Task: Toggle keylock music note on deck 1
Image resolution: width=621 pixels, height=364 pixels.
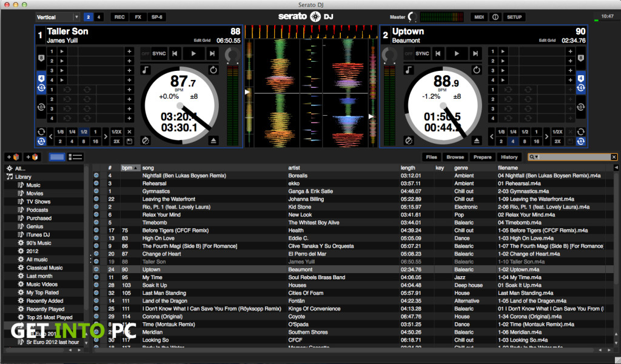Action: pos(146,70)
